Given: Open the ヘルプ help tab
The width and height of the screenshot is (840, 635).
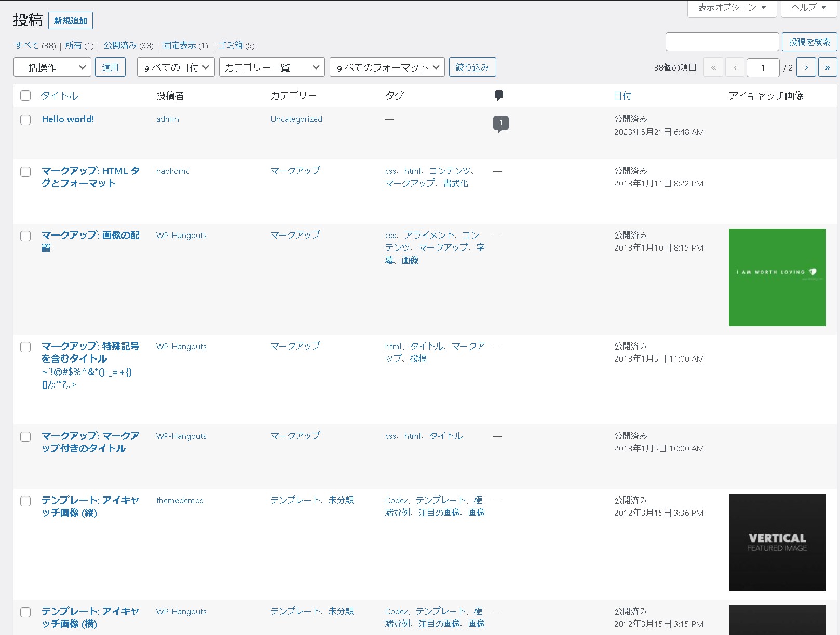Looking at the screenshot, I should click(808, 8).
